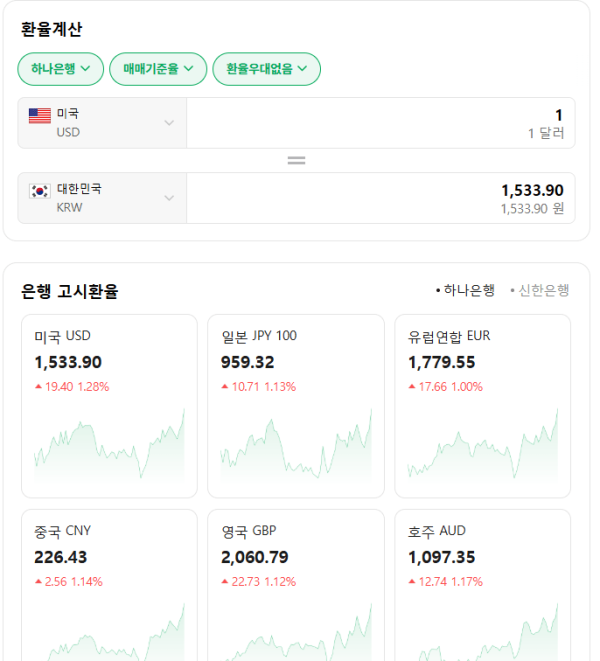
Task: Click the CNY trend chart thumbnail
Action: click(x=109, y=632)
